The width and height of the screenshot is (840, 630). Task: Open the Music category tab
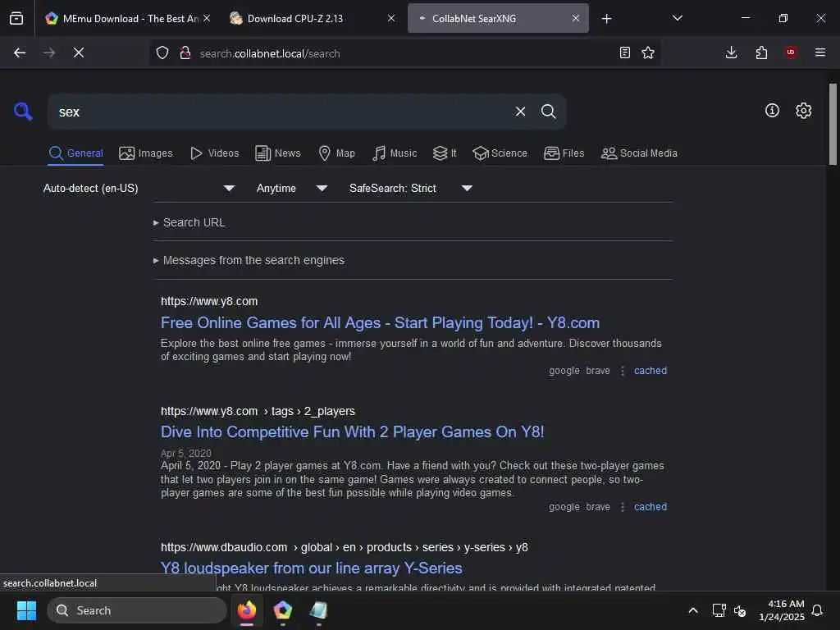[395, 153]
